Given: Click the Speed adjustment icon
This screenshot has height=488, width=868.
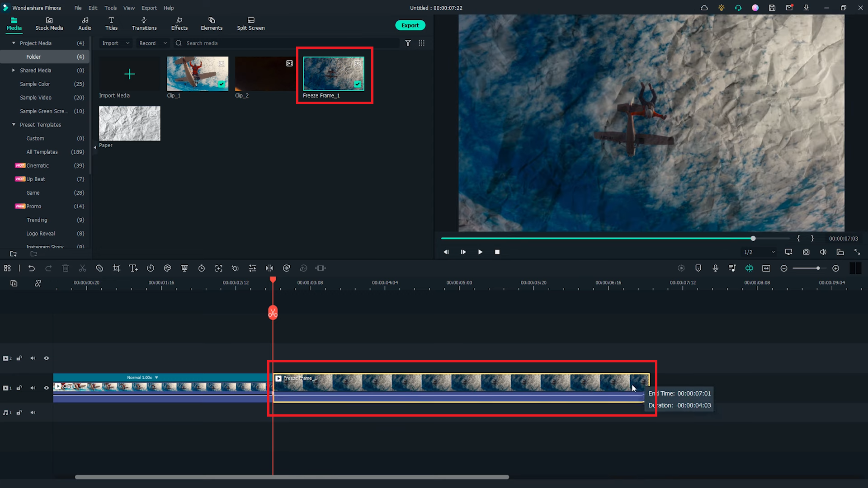Looking at the screenshot, I should coord(150,268).
